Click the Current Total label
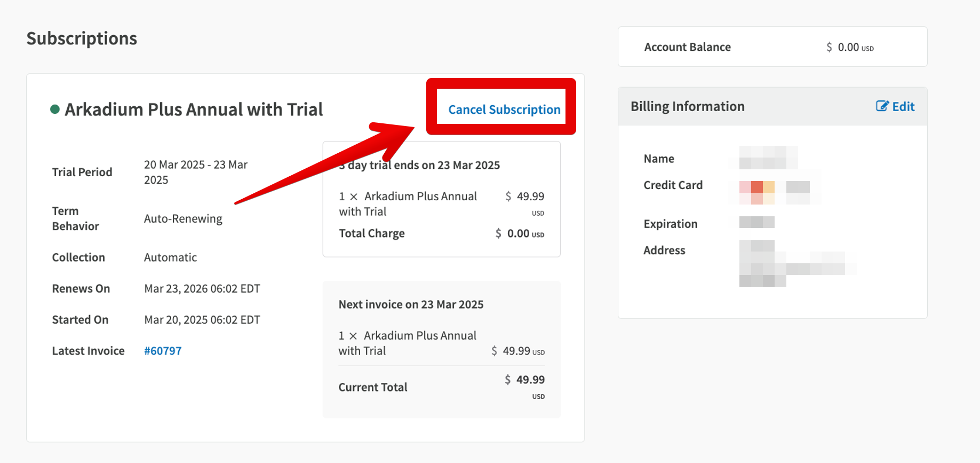Image resolution: width=980 pixels, height=463 pixels. 373,387
